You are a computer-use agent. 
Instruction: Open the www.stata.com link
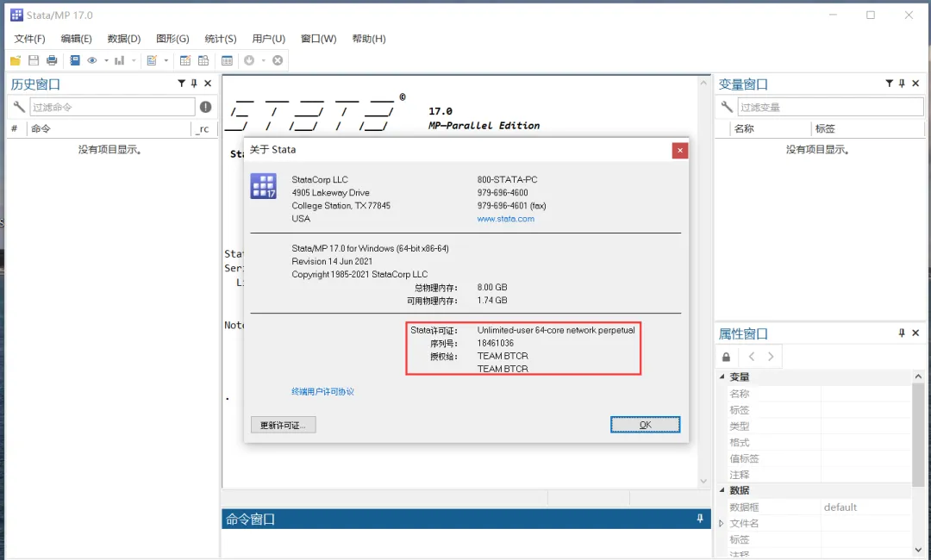[x=506, y=219]
